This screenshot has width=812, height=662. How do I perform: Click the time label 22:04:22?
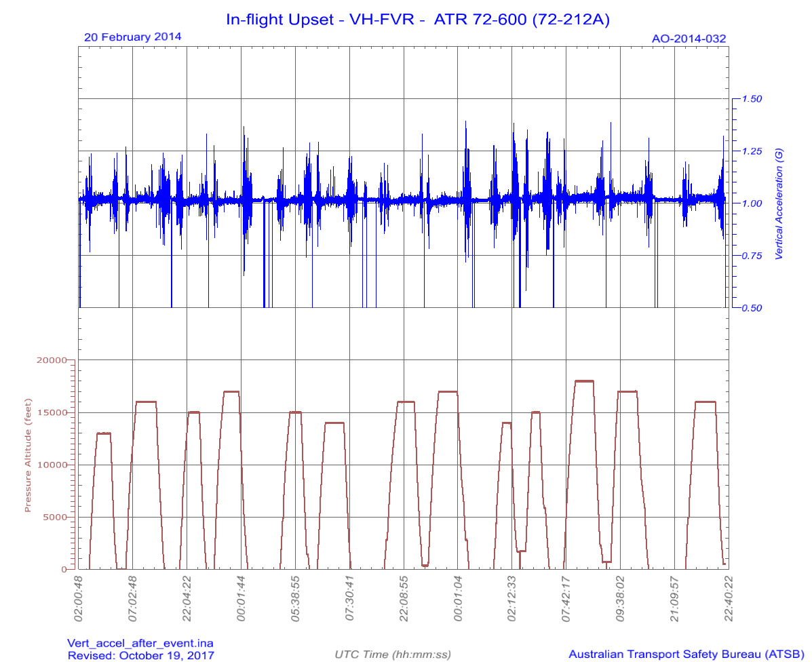pos(187,598)
